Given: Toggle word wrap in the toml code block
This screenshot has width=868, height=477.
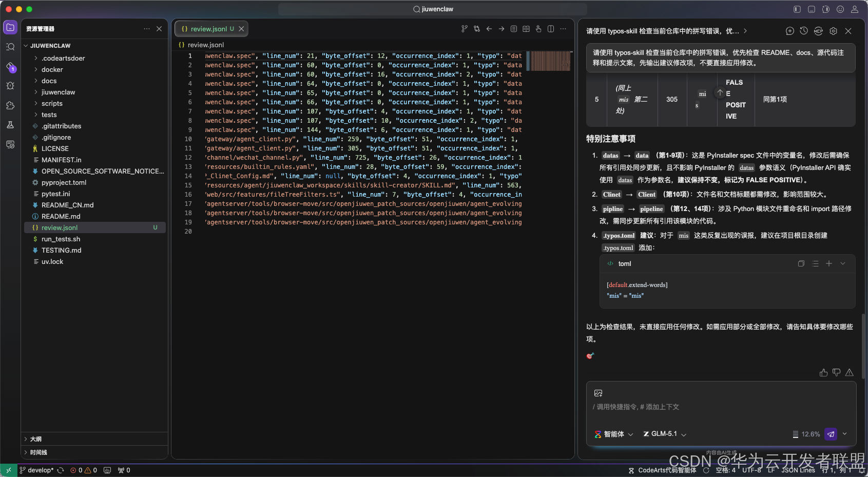Looking at the screenshot, I should pyautogui.click(x=816, y=263).
